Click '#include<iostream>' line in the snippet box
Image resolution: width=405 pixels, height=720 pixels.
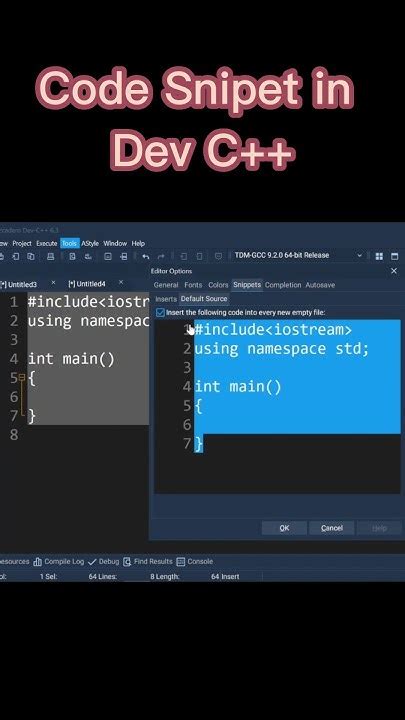pyautogui.click(x=273, y=330)
